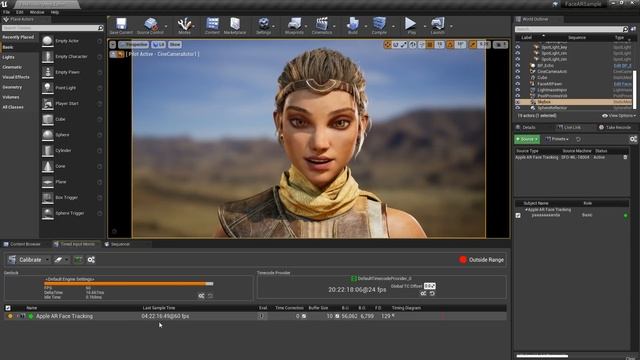Open the viewport options dropdown arrow
This screenshot has width=640, height=360.
(113, 44)
